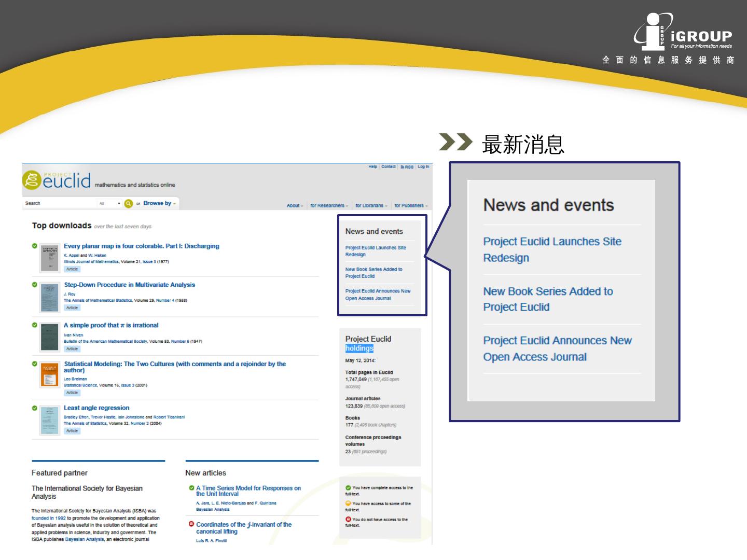Image resolution: width=747 pixels, height=560 pixels.
Task: Click Article tag under four colorable entry
Action: pos(72,269)
